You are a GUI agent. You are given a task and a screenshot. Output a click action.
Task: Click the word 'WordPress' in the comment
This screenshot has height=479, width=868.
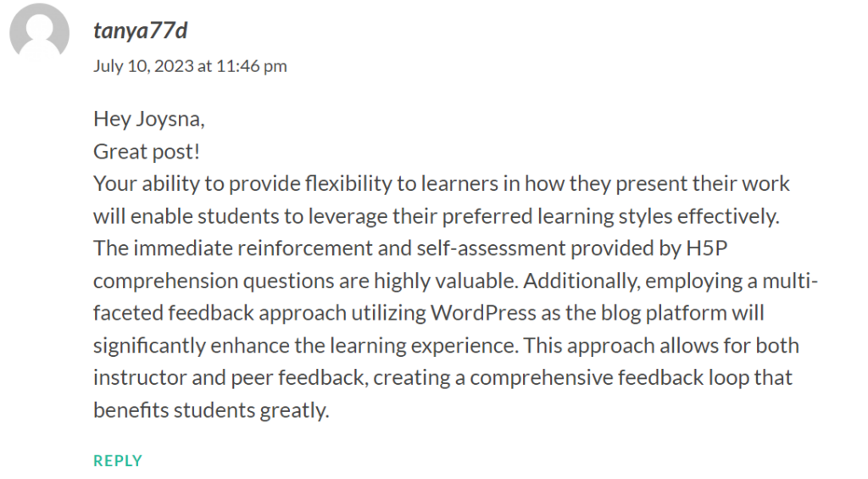tap(483, 313)
